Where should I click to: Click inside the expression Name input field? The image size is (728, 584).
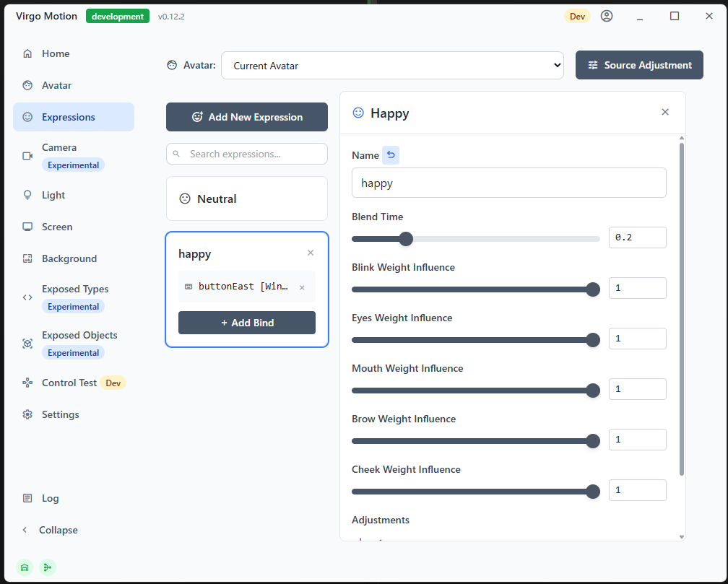(x=508, y=183)
